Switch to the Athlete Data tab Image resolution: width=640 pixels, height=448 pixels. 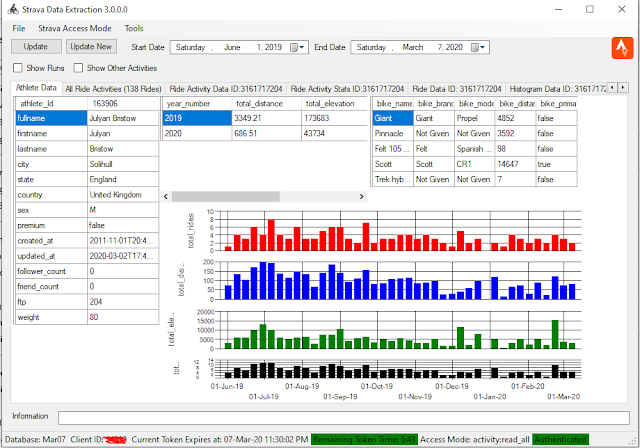pyautogui.click(x=36, y=88)
